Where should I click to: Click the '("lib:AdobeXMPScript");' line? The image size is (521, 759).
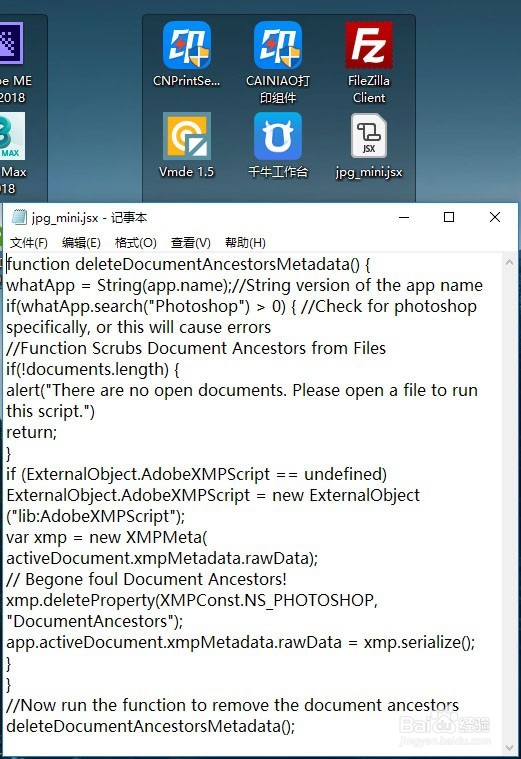pyautogui.click(x=95, y=516)
